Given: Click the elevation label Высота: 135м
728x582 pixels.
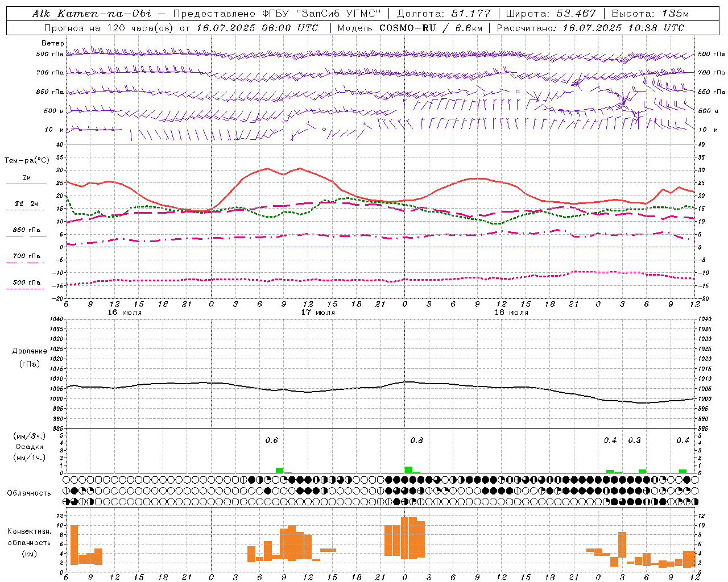Looking at the screenshot, I should click(650, 14).
